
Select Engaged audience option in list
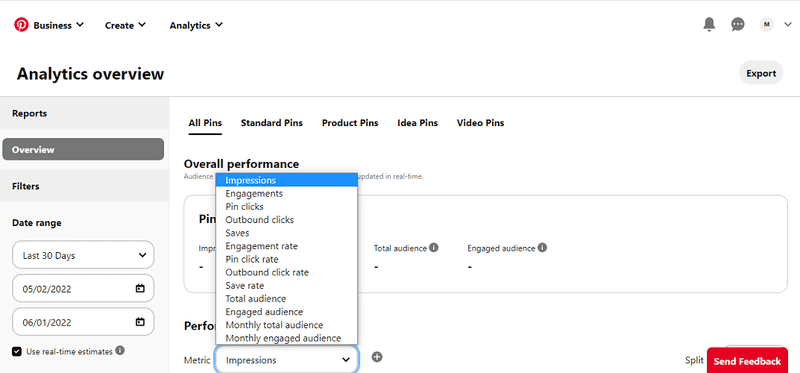pos(286,312)
